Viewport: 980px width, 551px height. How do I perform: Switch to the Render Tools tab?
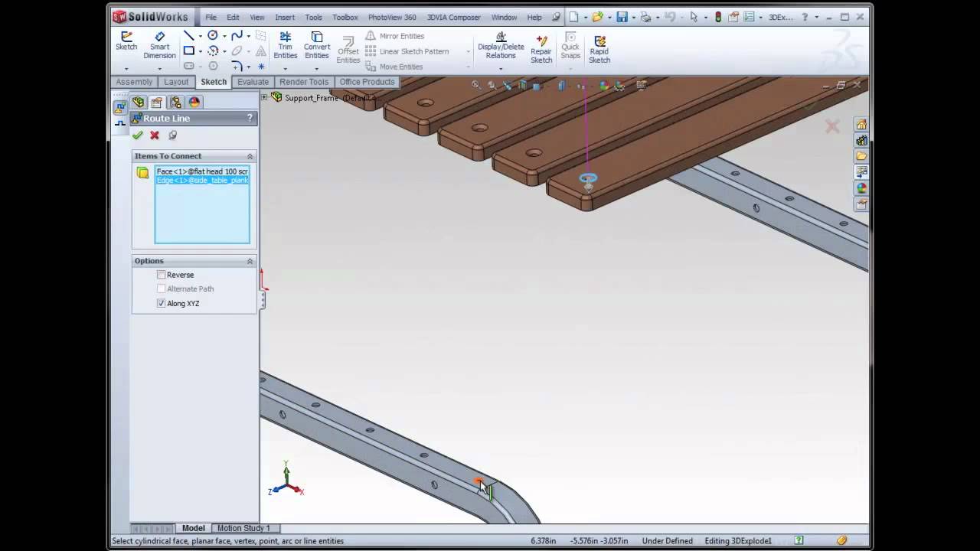pos(304,82)
